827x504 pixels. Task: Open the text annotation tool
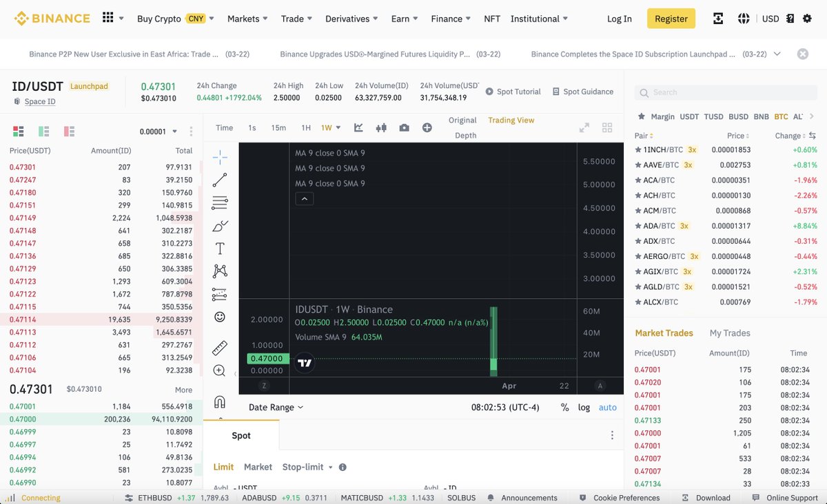(x=219, y=248)
